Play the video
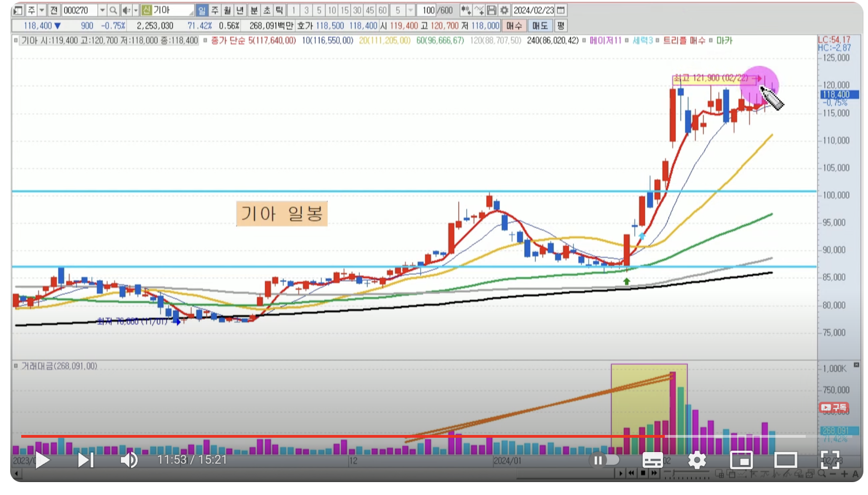 click(x=42, y=460)
